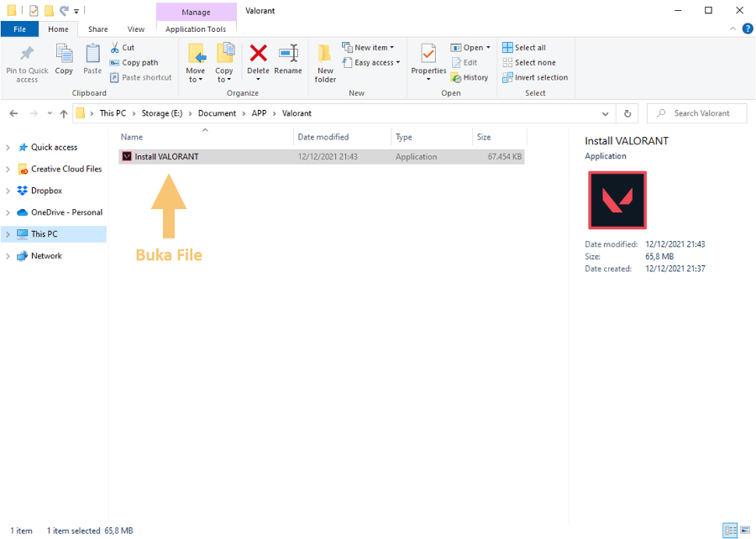Click the VALORANT preview thumbnail
This screenshot has height=539, width=756.
pos(617,201)
